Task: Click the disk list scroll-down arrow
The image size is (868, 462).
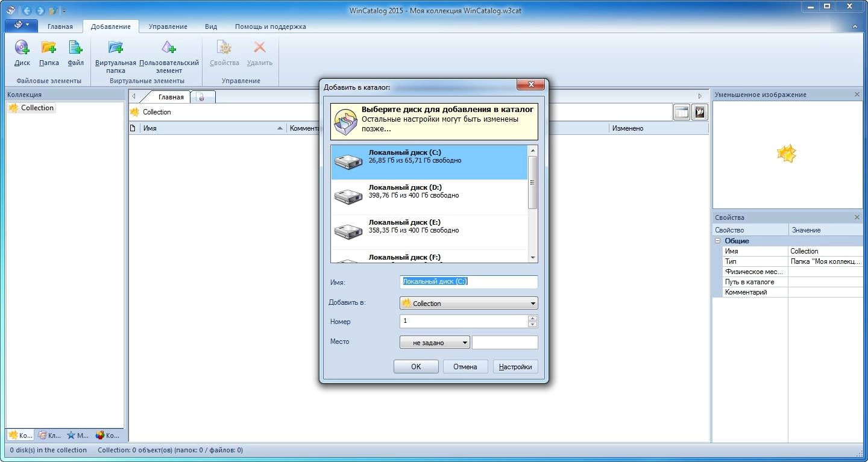Action: pos(533,258)
